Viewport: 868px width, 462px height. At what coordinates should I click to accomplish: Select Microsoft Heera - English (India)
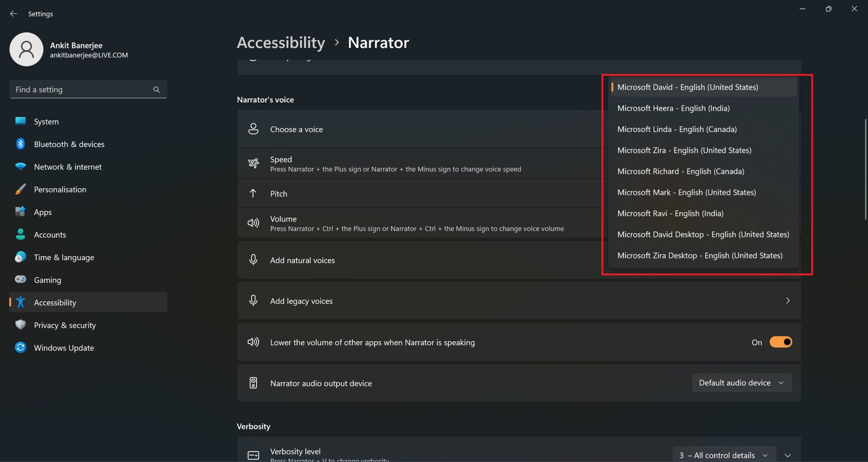(703, 108)
